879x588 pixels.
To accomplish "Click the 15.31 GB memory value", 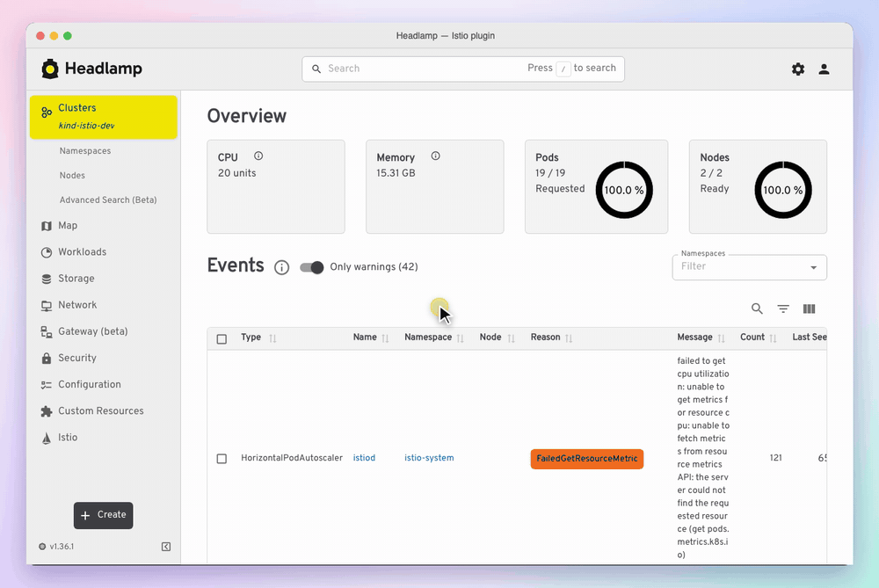I will click(396, 173).
